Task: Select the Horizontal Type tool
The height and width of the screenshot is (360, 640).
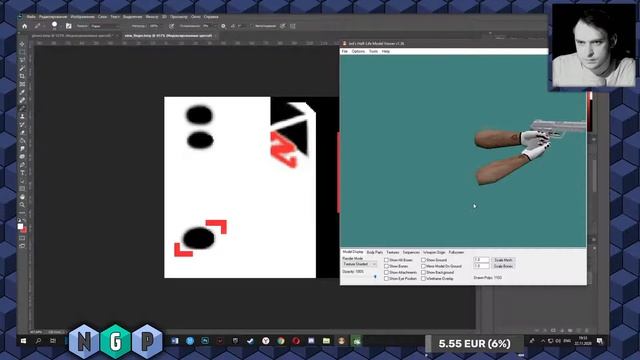Action: pos(22,173)
